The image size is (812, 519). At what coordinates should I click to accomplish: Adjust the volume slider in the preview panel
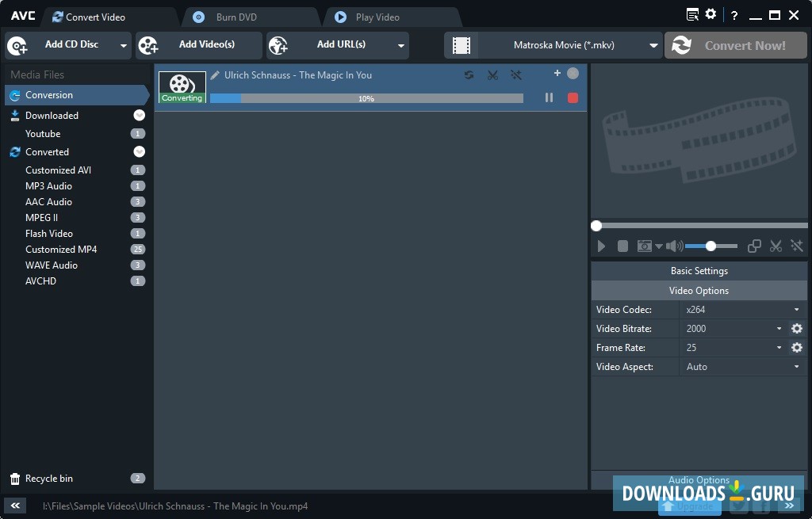click(711, 246)
